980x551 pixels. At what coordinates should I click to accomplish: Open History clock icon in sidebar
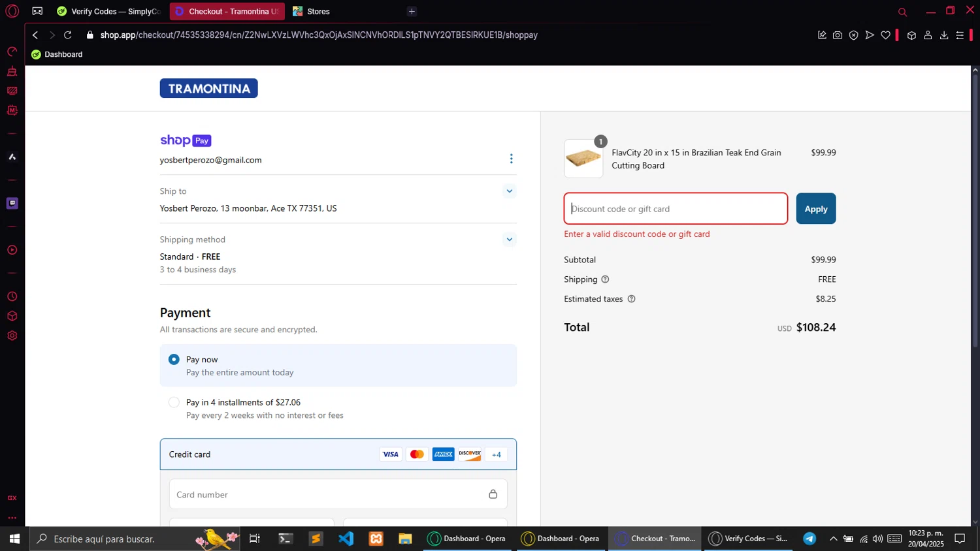(12, 296)
